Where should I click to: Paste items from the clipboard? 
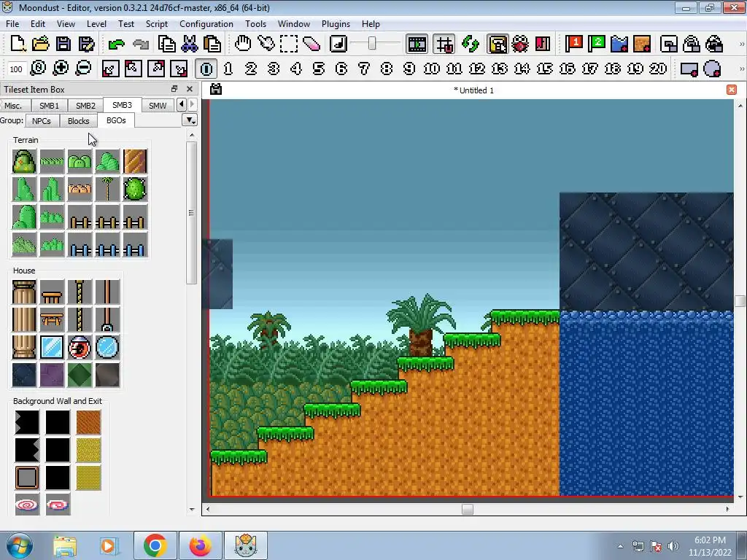212,44
